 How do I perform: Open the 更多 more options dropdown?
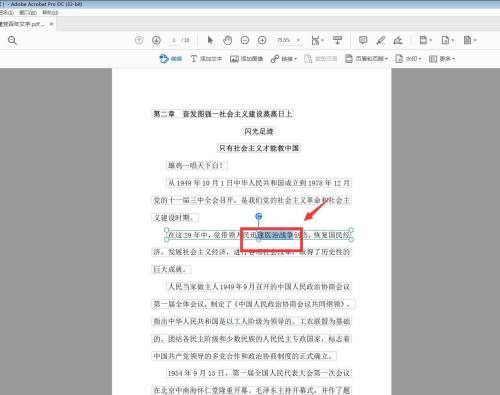[442, 59]
